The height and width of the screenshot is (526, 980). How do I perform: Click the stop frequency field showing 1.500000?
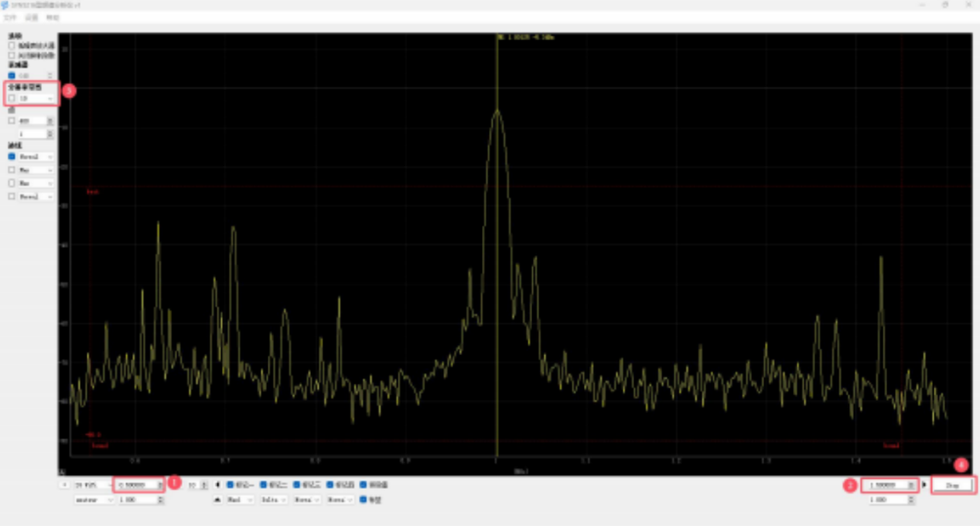pyautogui.click(x=891, y=485)
